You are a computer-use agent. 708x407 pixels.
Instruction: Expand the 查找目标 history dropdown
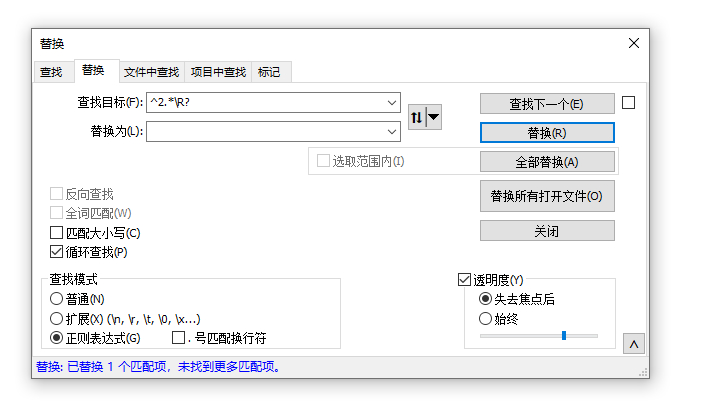(391, 103)
